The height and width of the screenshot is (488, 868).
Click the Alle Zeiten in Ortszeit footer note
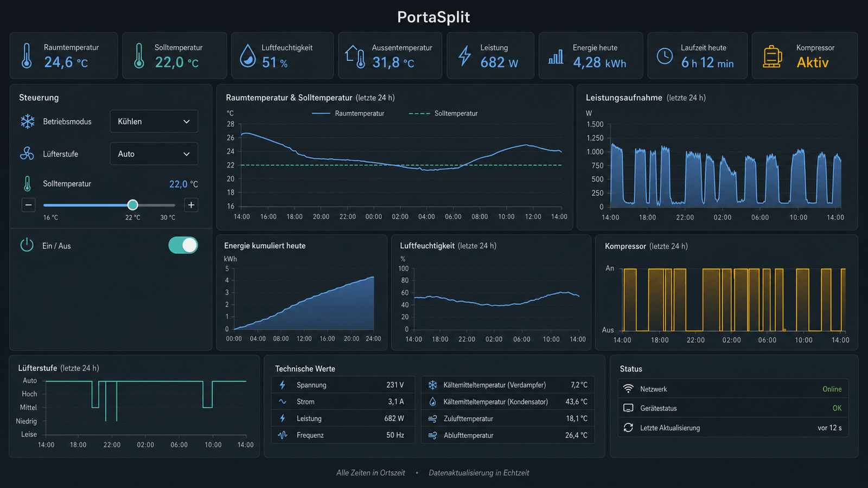tap(371, 473)
